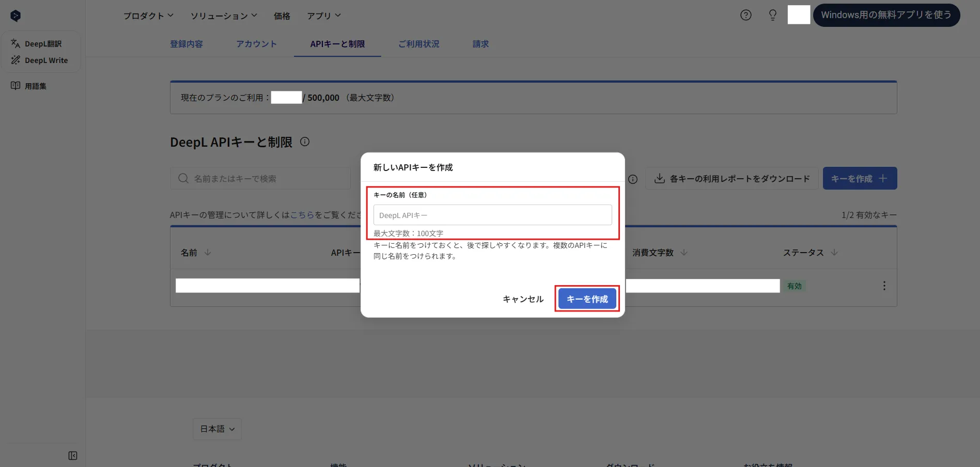
Task: Open the three-dot row options menu
Action: click(x=884, y=286)
